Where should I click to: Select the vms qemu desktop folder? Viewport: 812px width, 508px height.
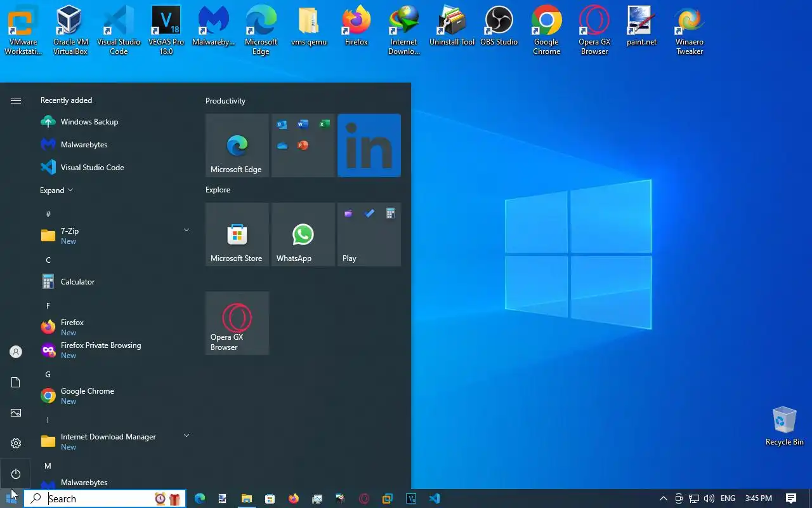coord(308,26)
